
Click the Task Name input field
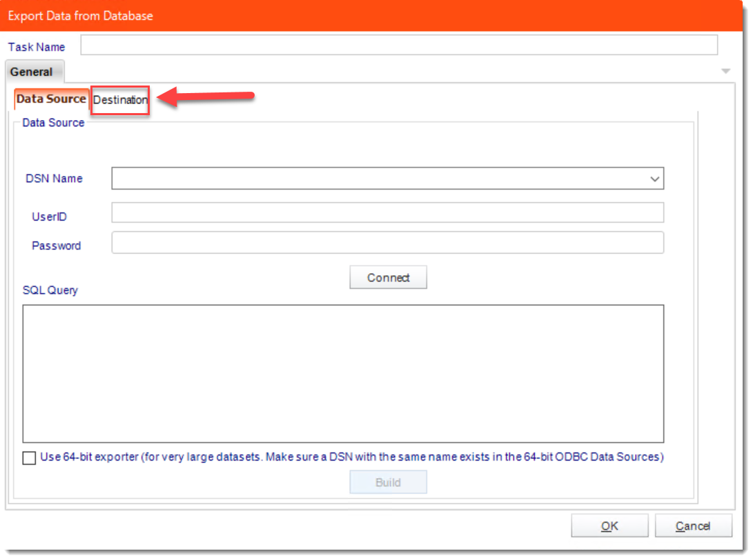point(399,45)
